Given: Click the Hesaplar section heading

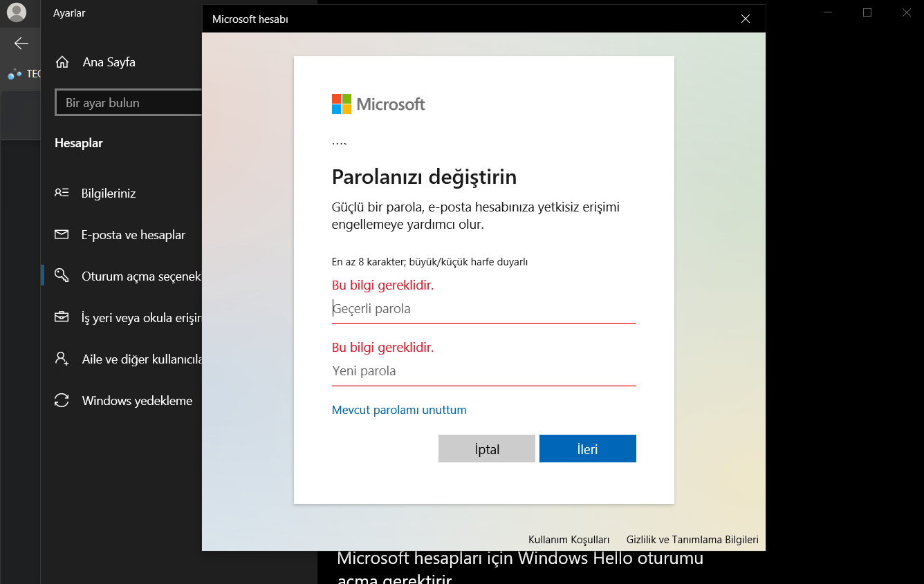Looking at the screenshot, I should (79, 143).
